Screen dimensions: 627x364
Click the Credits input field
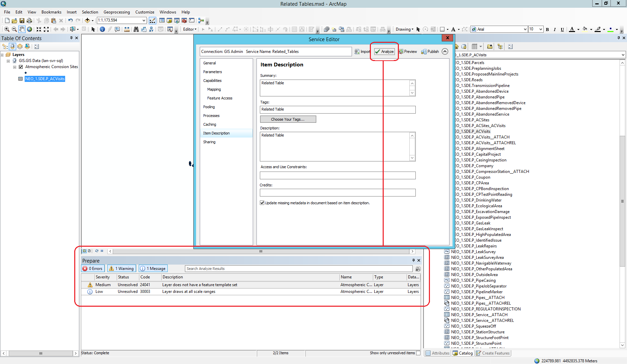pos(337,193)
